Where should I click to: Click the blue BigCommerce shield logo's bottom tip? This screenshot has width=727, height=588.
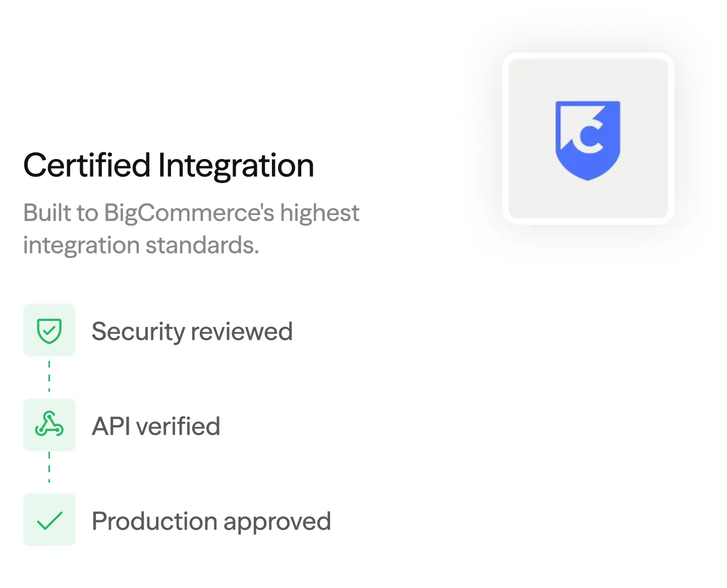coord(588,177)
